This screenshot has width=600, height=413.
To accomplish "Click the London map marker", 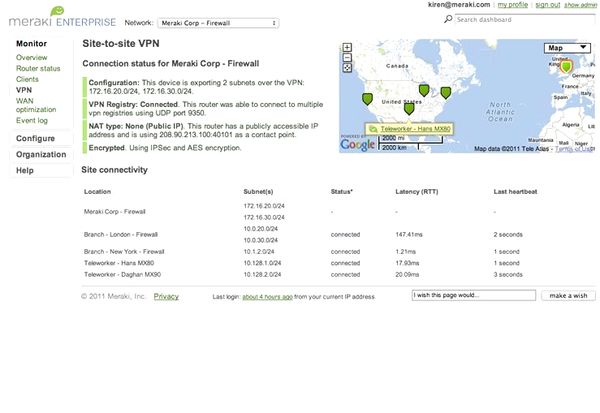I will click(566, 67).
